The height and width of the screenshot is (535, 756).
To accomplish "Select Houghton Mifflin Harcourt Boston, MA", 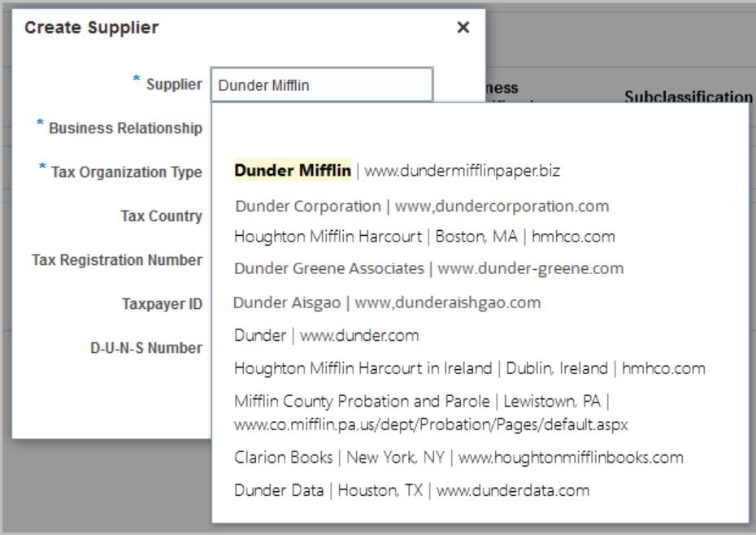I will click(424, 237).
